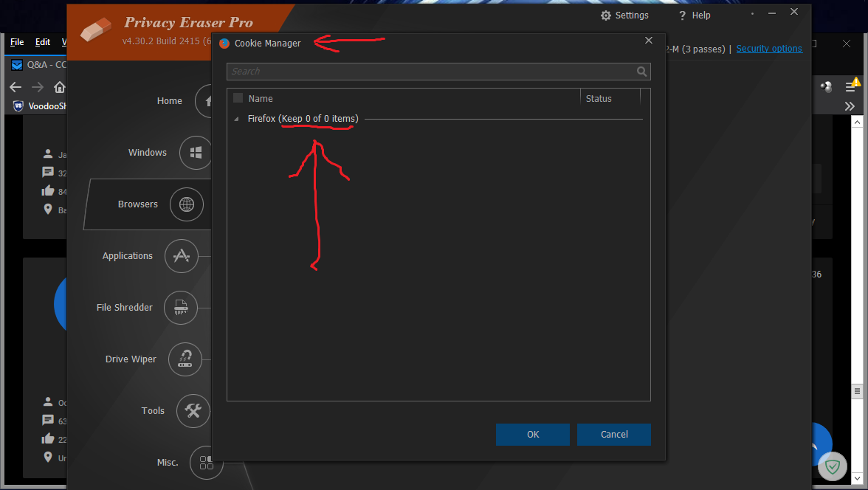Open Settings label in Privacy Eraser

point(632,15)
